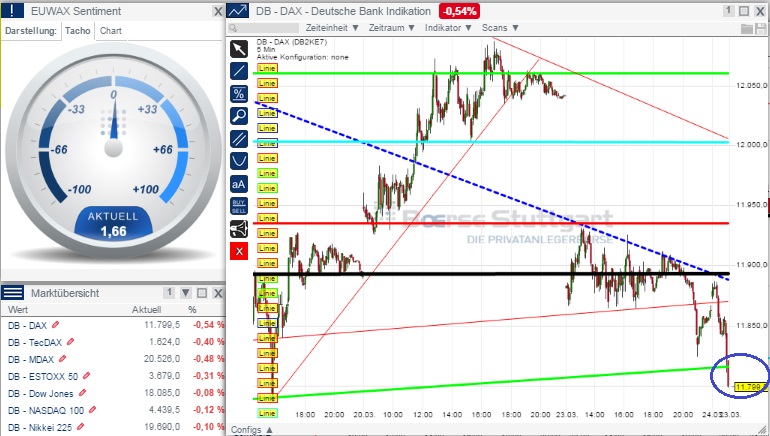Click the search magnifier icon in chart toolbar
The height and width of the screenshot is (436, 770).
tap(233, 28)
